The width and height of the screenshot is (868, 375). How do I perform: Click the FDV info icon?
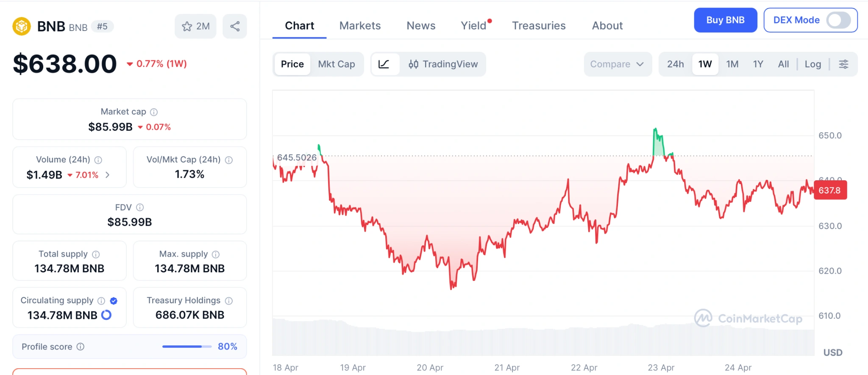pyautogui.click(x=141, y=207)
